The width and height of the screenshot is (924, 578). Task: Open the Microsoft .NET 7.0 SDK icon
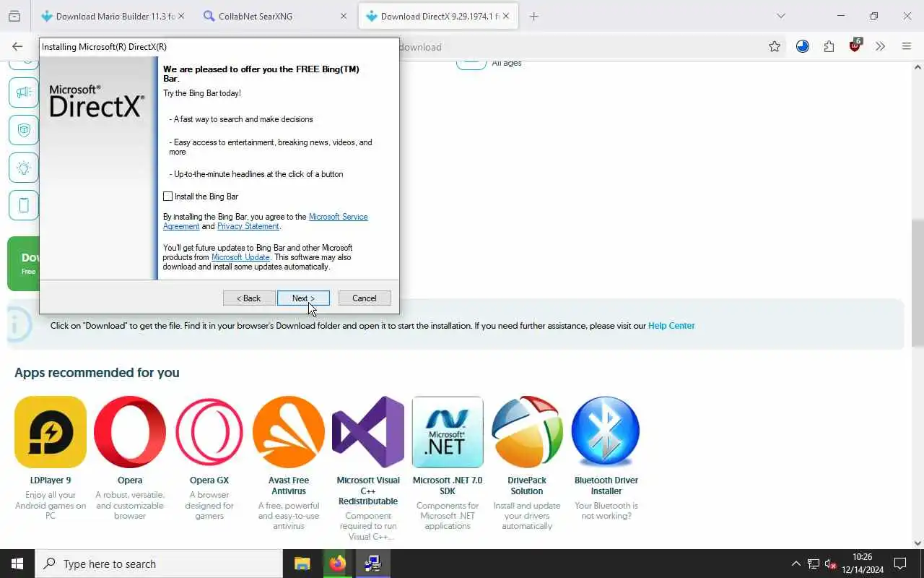(448, 432)
